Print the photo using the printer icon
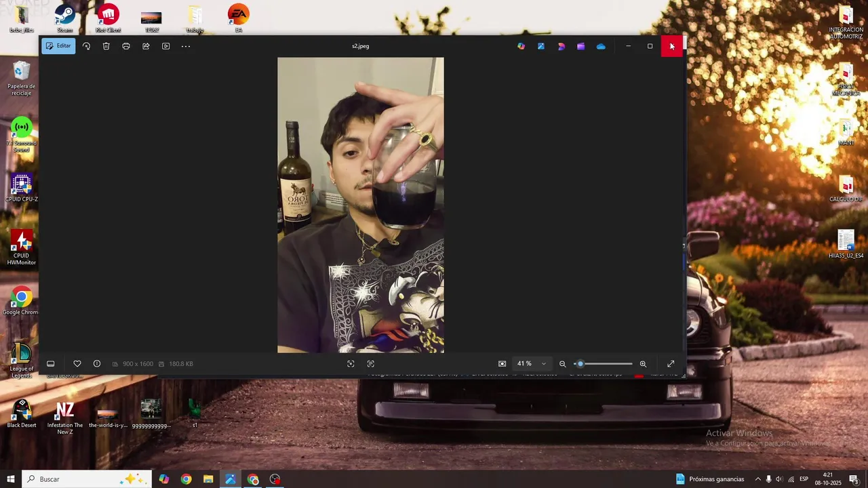The image size is (868, 488). (x=126, y=46)
